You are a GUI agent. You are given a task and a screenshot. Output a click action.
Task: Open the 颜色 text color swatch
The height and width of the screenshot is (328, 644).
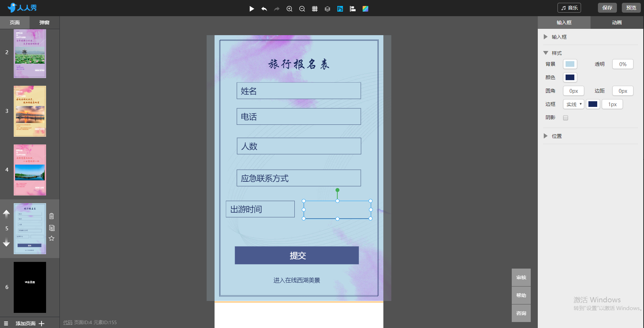570,77
